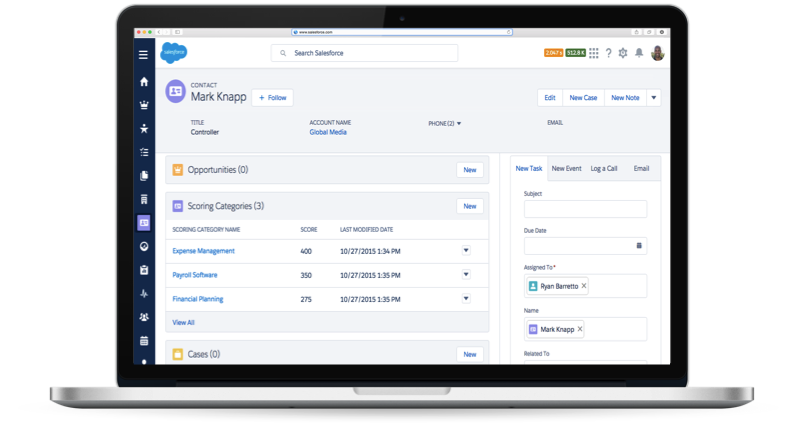Open Payroll Software row action menu
The image size is (801, 429).
pos(466,274)
